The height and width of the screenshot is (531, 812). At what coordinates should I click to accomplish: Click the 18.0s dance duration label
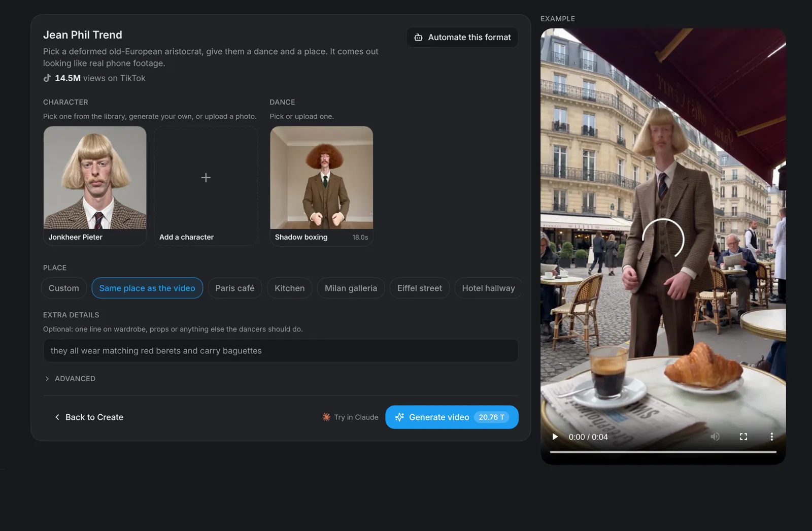360,237
